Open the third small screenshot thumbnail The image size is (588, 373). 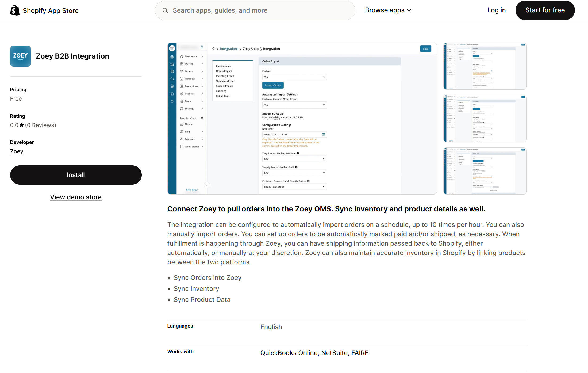485,171
